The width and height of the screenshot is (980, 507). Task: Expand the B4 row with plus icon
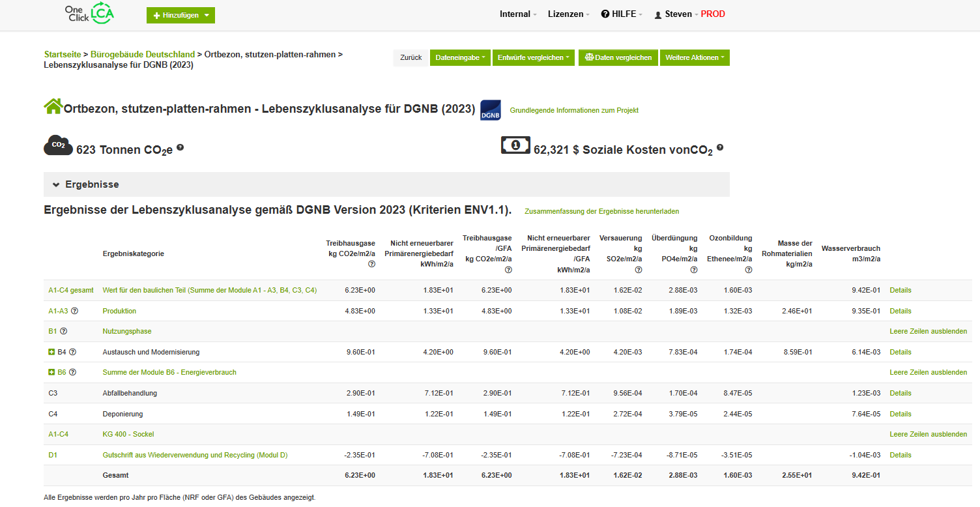[x=51, y=352]
